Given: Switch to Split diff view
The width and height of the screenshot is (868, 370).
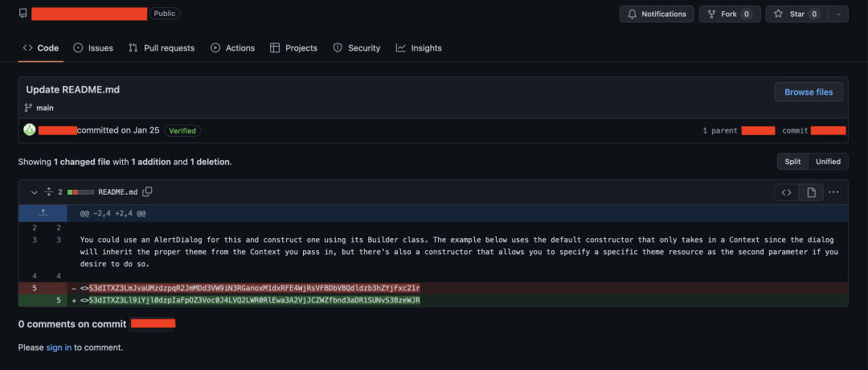Looking at the screenshot, I should tap(792, 162).
